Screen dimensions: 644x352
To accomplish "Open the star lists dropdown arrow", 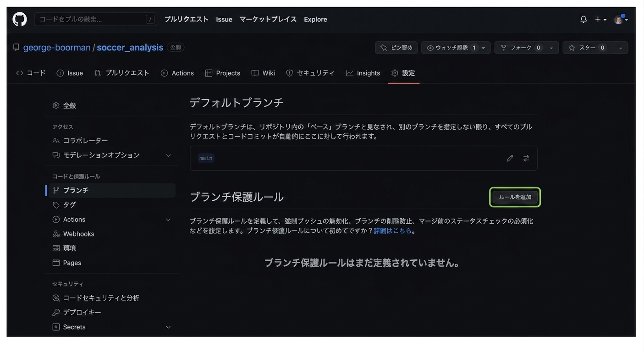I will pos(621,48).
